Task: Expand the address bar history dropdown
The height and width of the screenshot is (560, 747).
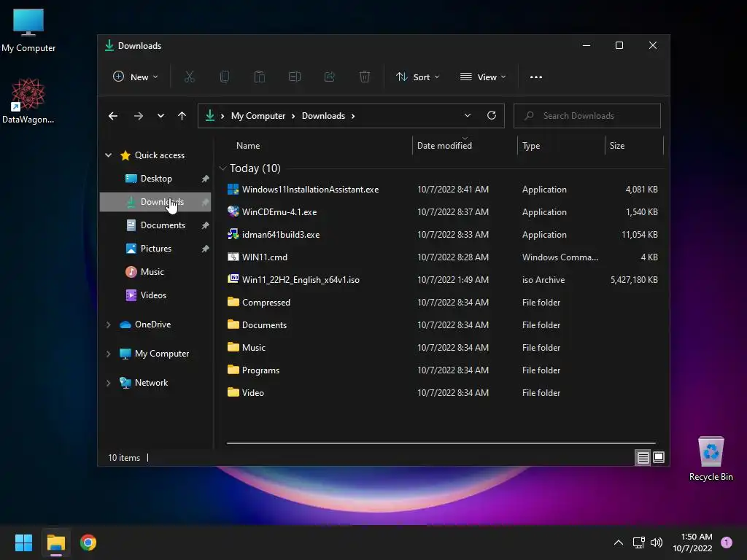Action: coord(468,115)
